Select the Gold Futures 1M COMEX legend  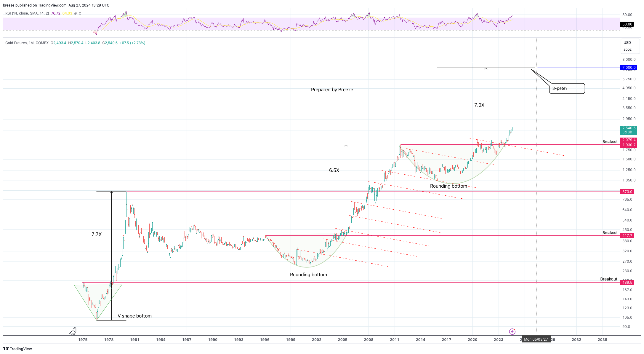point(27,43)
